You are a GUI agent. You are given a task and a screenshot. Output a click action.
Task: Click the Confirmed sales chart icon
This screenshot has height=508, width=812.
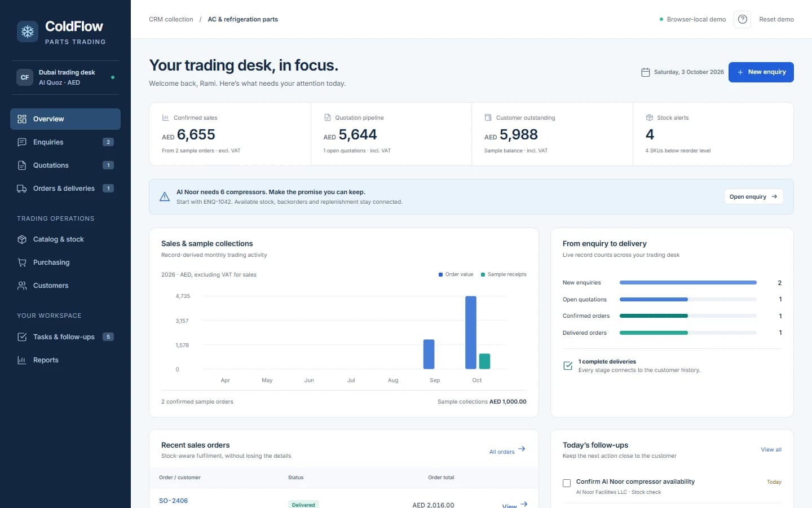pos(166,117)
